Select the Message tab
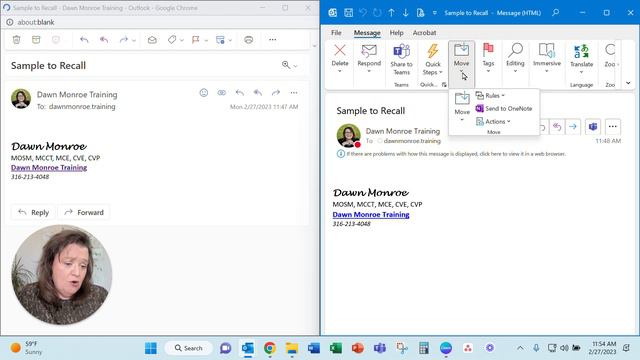640x360 pixels. (367, 33)
